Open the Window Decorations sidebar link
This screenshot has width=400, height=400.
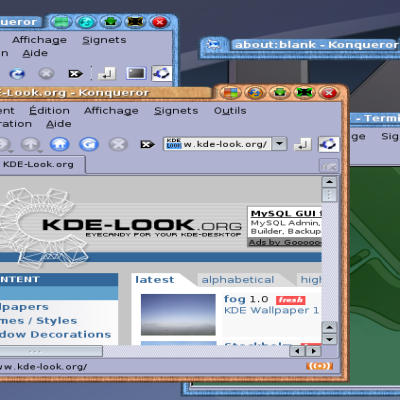coord(55,334)
